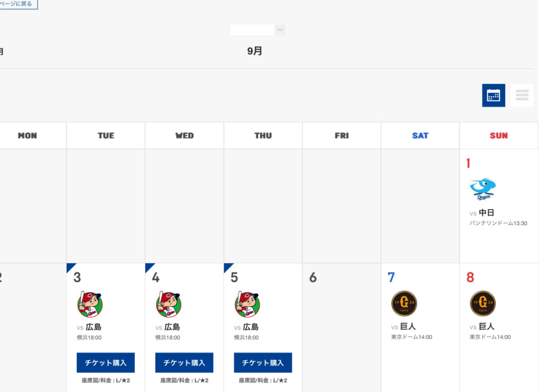This screenshot has height=392, width=543.
Task: Click the back to page button
Action: (17, 4)
